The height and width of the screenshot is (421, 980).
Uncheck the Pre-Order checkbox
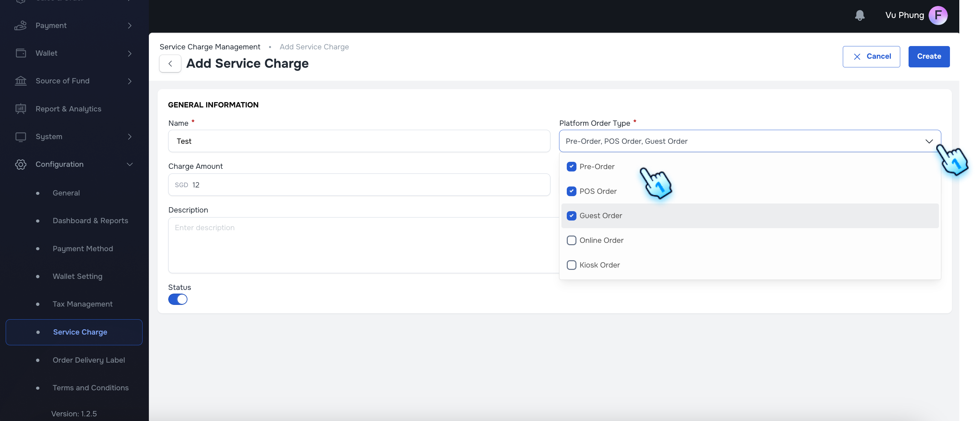(x=571, y=166)
